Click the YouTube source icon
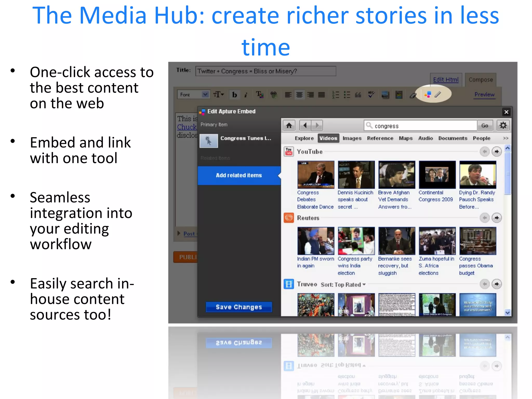The height and width of the screenshot is (399, 532). click(x=289, y=151)
